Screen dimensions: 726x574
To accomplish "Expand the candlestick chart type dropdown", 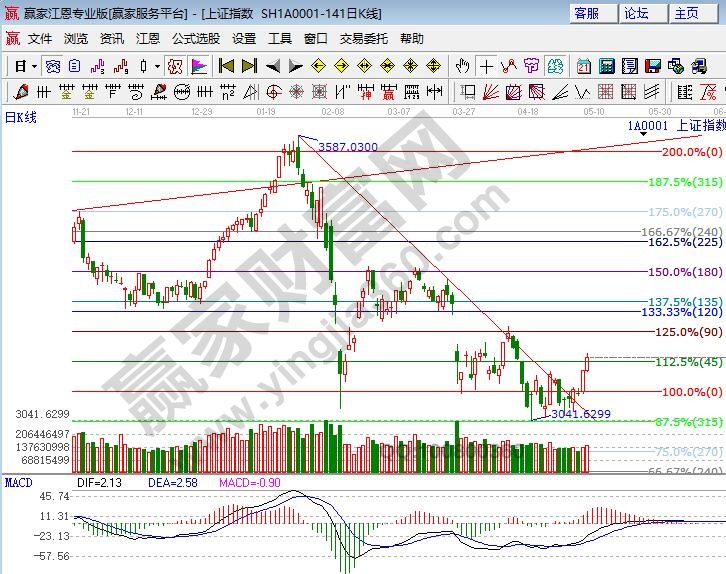I will click(x=156, y=66).
